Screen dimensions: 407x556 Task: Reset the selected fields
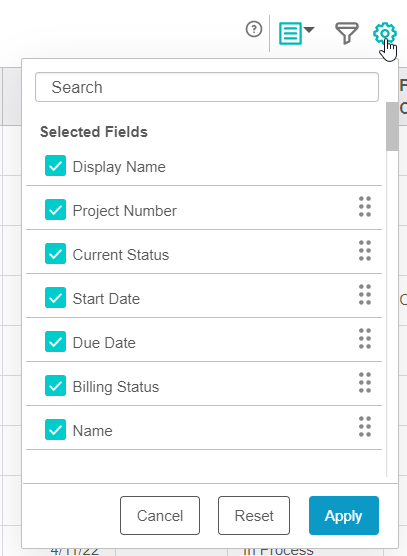click(254, 516)
